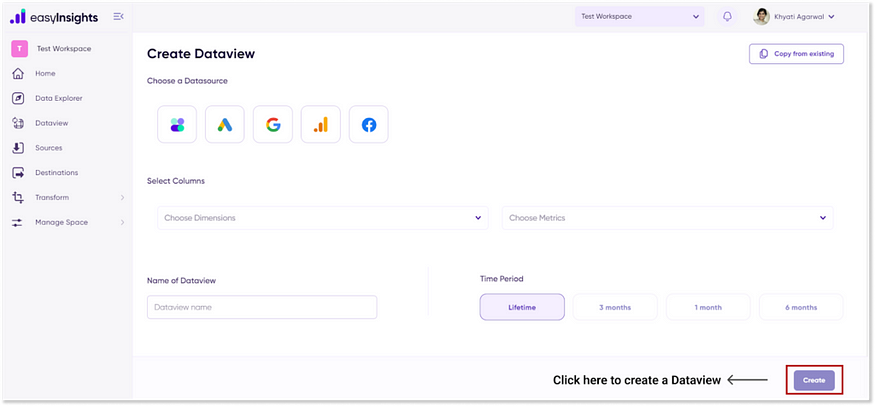Select the Google Ads datasource icon
Image resolution: width=875 pixels, height=406 pixels.
pyautogui.click(x=225, y=125)
